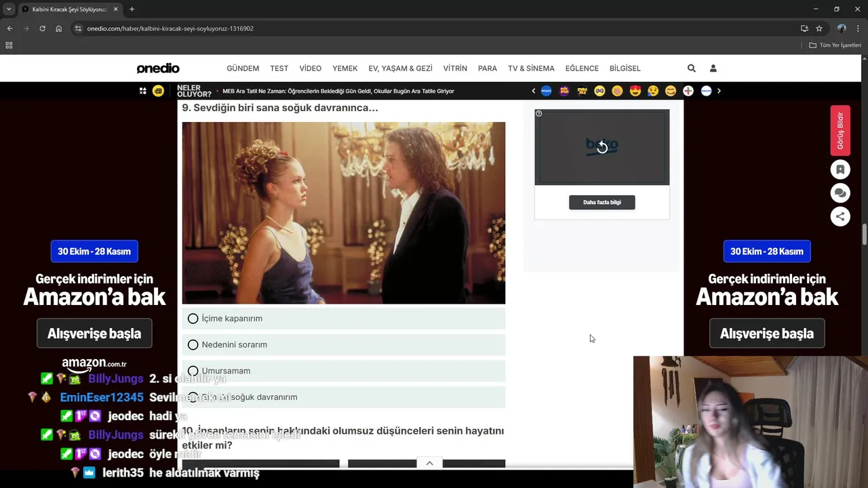The width and height of the screenshot is (868, 488).
Task: Open the purple glasses emoji channel
Action: coord(599,91)
